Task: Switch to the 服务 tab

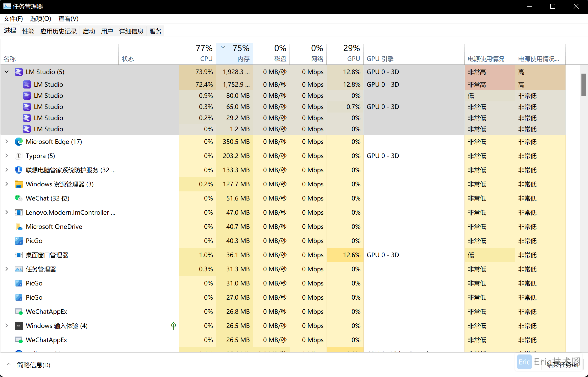Action: pyautogui.click(x=156, y=31)
